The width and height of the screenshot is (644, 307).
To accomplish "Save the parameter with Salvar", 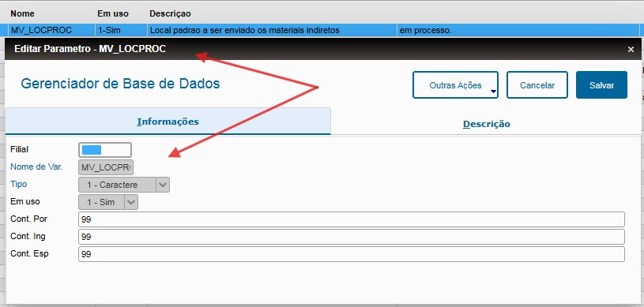I will click(x=601, y=85).
